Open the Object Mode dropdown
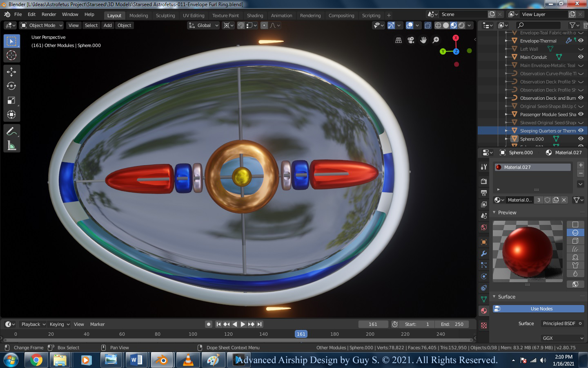This screenshot has height=368, width=588. coord(42,25)
